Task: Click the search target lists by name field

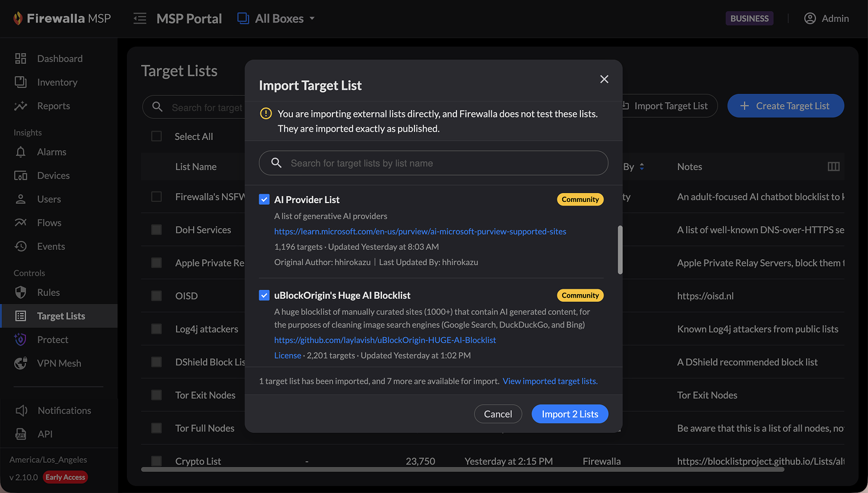Action: coord(433,163)
